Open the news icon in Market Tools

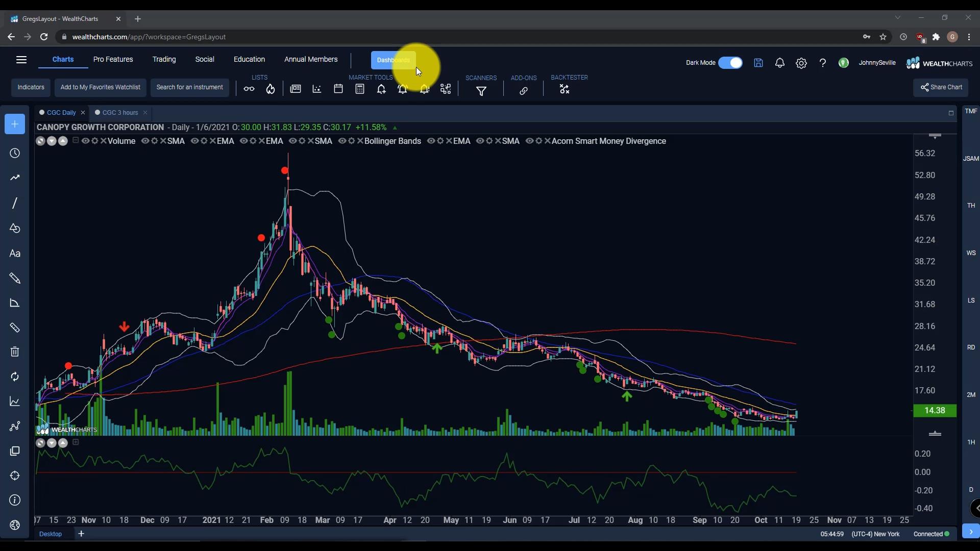click(296, 89)
